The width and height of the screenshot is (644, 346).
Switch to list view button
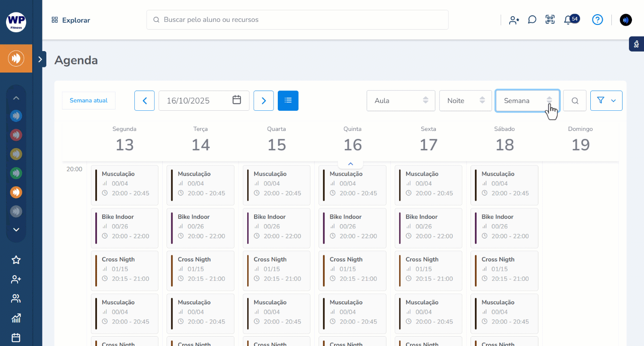click(288, 100)
